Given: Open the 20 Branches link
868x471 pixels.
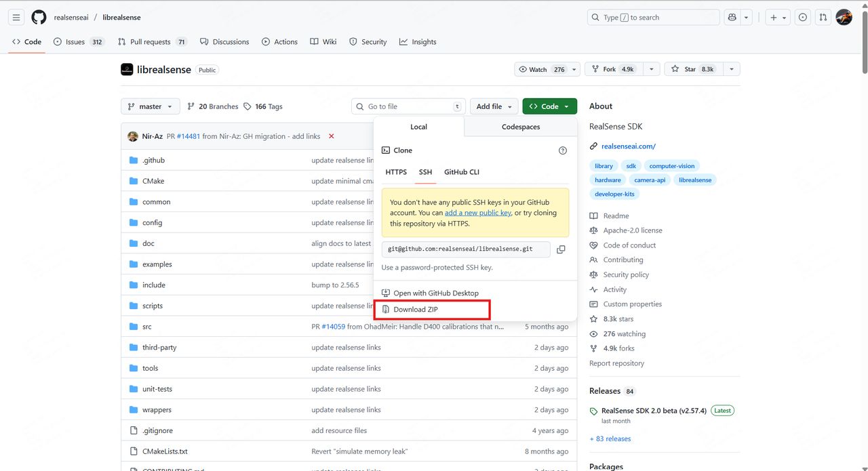Looking at the screenshot, I should pyautogui.click(x=213, y=106).
